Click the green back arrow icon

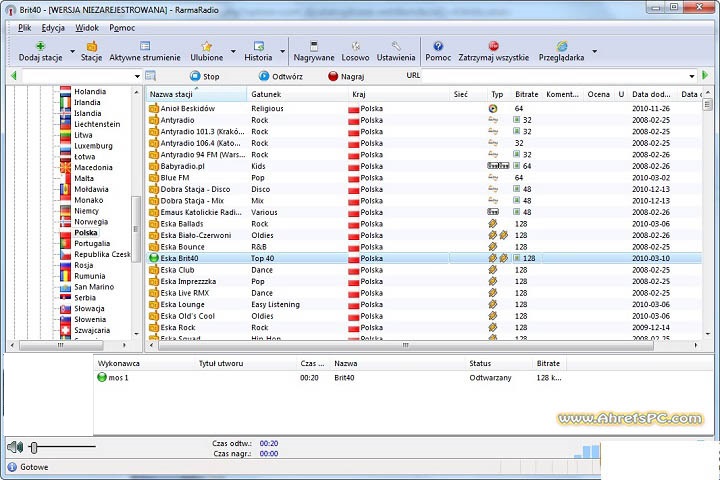point(14,75)
